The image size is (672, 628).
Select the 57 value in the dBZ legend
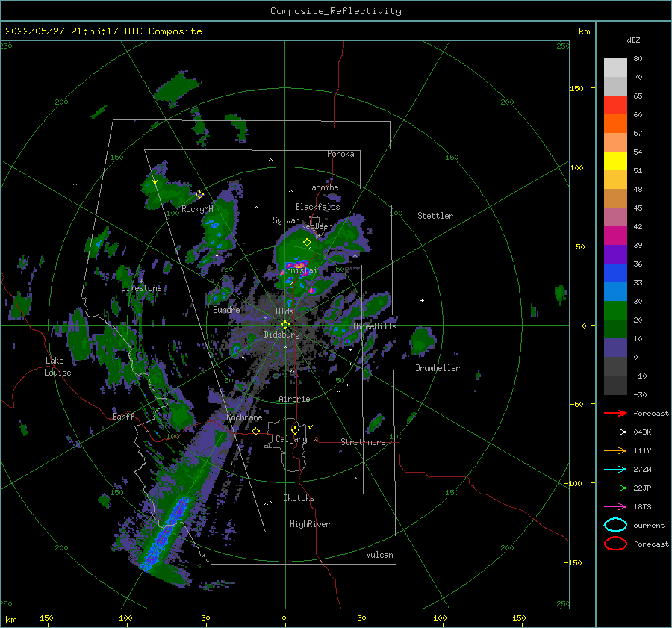point(638,134)
